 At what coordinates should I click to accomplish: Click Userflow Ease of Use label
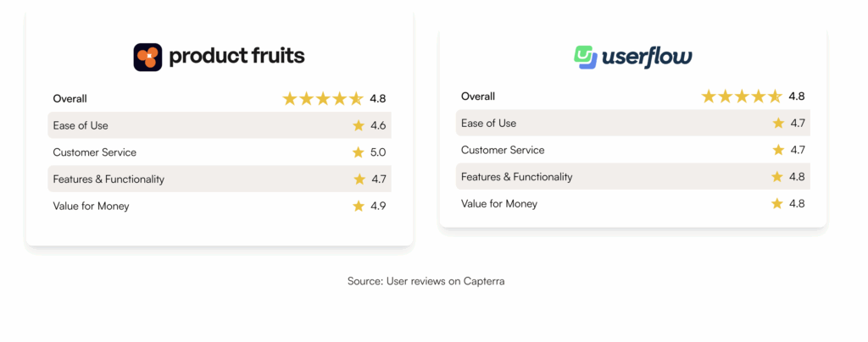point(488,123)
